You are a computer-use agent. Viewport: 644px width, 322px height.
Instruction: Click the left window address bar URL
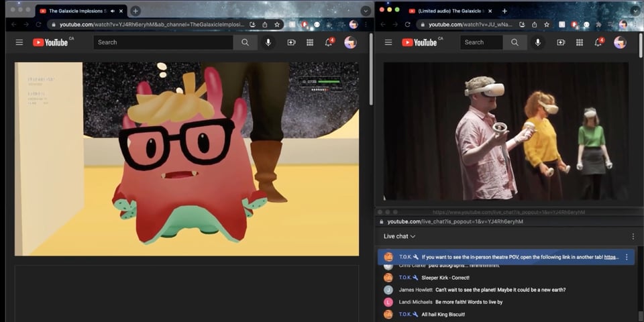click(x=152, y=25)
